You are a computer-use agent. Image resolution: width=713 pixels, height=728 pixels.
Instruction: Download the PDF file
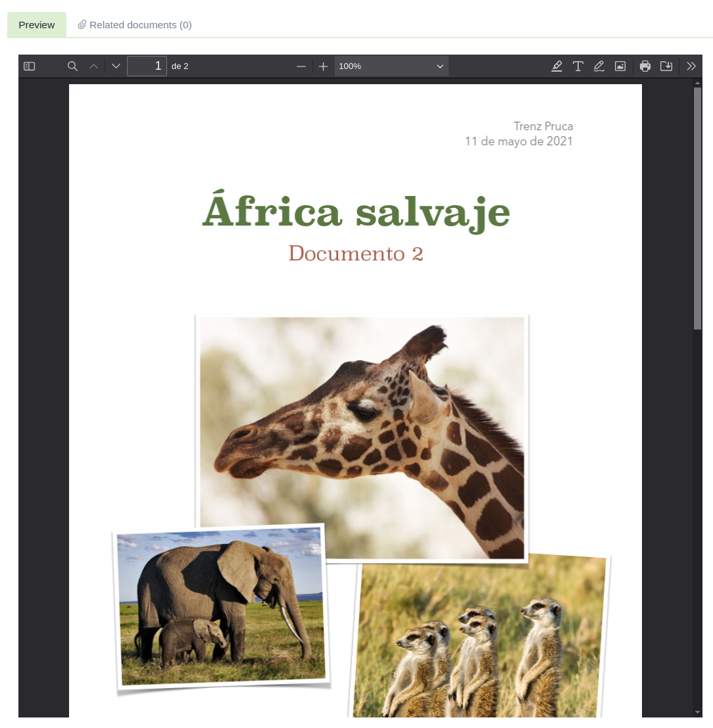click(666, 66)
